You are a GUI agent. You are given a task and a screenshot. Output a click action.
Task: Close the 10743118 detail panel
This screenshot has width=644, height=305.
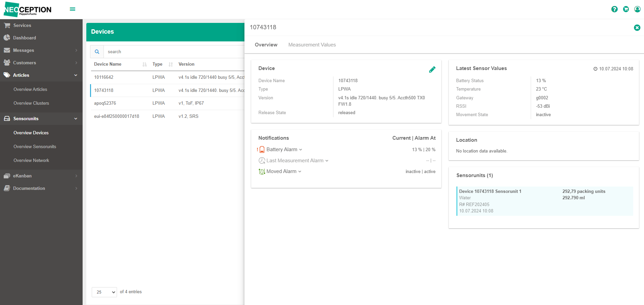(x=637, y=28)
